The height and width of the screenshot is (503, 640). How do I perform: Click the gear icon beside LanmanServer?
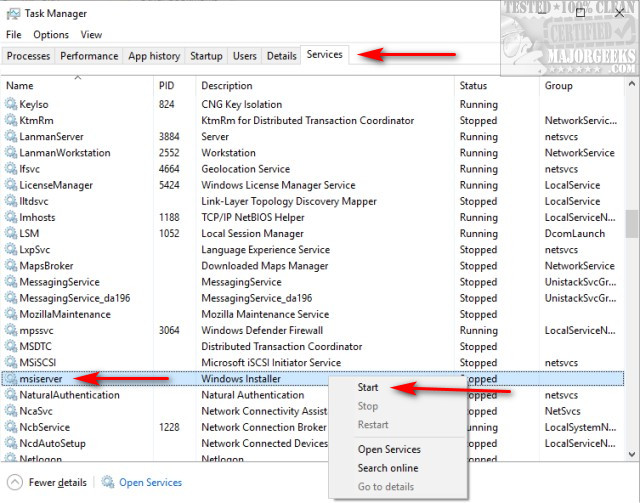click(x=11, y=136)
